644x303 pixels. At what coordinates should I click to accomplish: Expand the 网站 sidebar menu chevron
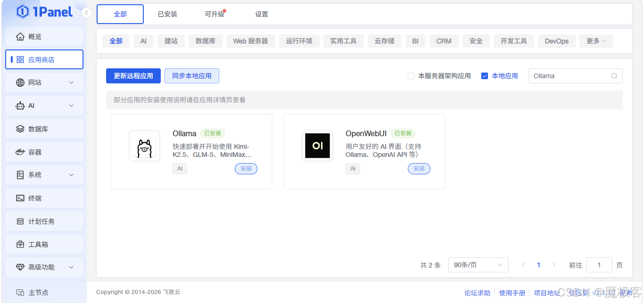71,82
